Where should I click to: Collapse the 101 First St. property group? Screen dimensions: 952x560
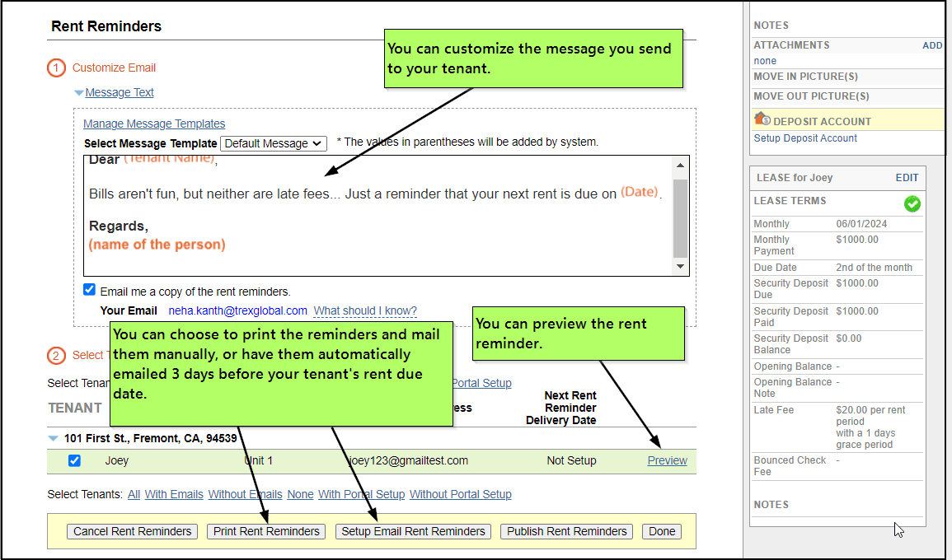(x=54, y=438)
